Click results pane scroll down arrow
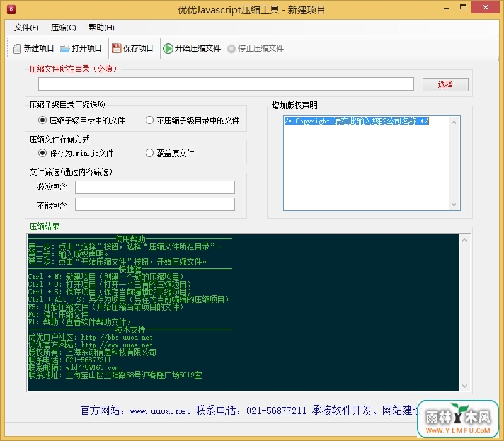The image size is (504, 441). pyautogui.click(x=464, y=386)
